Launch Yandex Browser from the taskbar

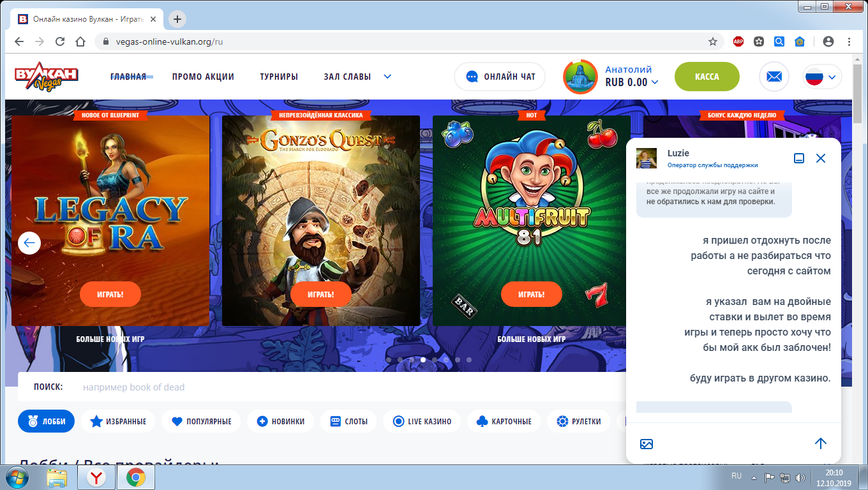coord(96,477)
